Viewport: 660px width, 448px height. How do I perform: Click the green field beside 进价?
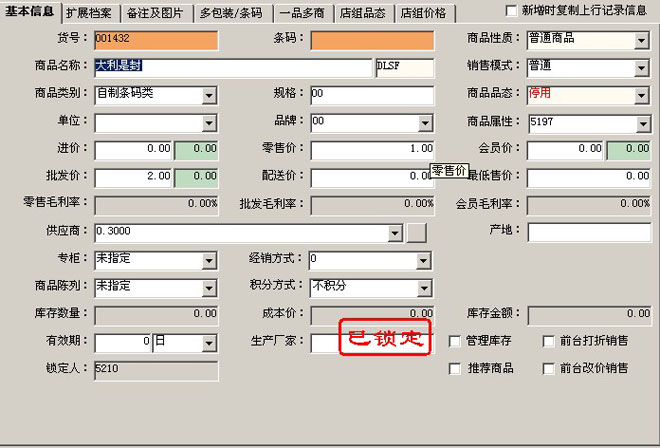(x=196, y=150)
